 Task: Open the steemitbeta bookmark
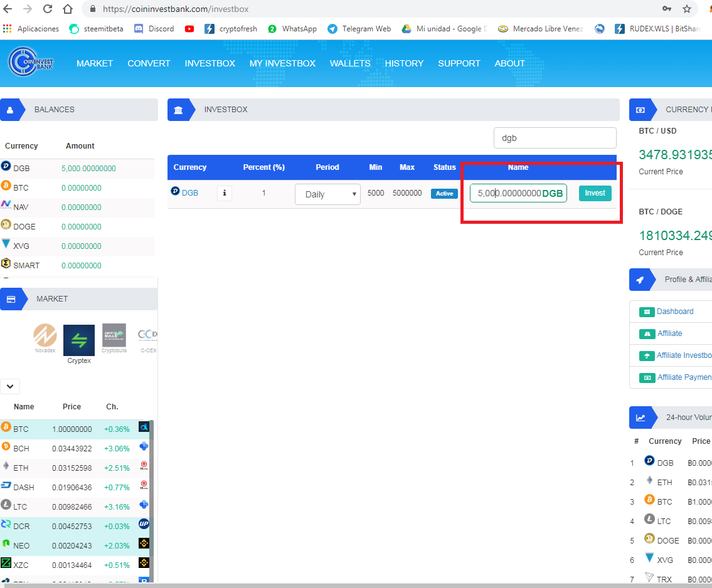pos(96,29)
